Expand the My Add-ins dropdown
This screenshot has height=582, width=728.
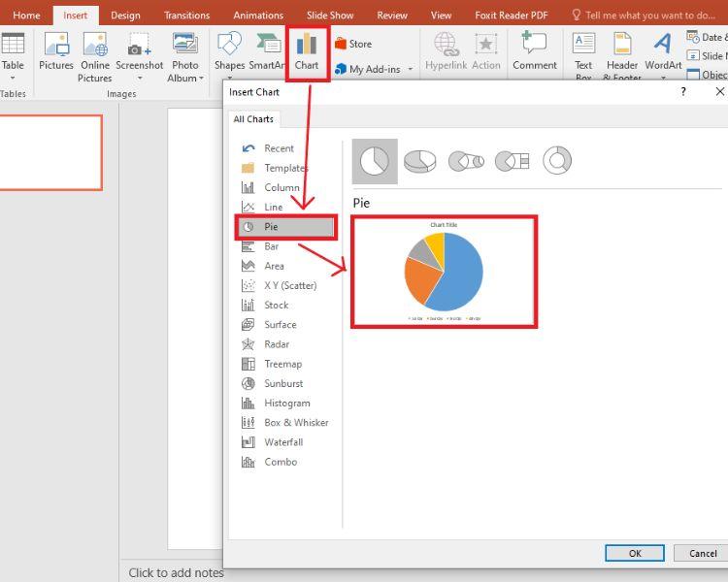click(411, 69)
